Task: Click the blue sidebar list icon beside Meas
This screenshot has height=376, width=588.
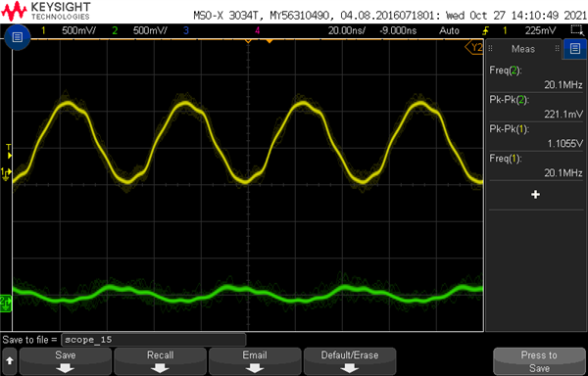Action: point(575,49)
